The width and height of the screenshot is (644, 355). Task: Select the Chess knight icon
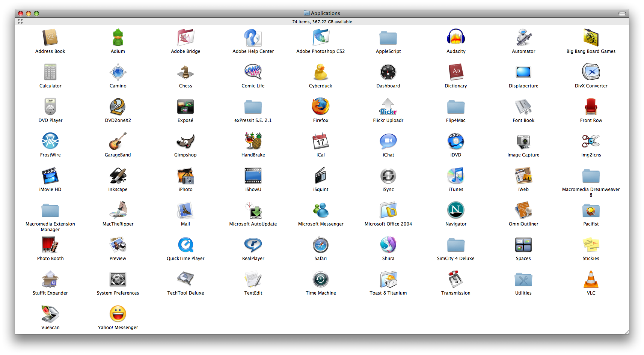pos(186,72)
